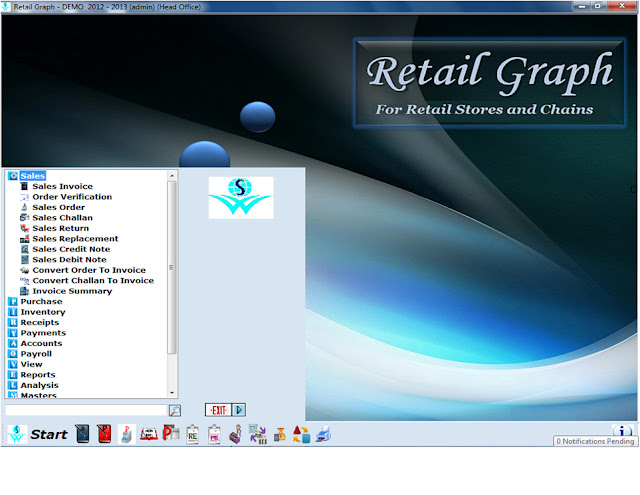
Task: Open Sales Challan entry
Action: point(62,218)
